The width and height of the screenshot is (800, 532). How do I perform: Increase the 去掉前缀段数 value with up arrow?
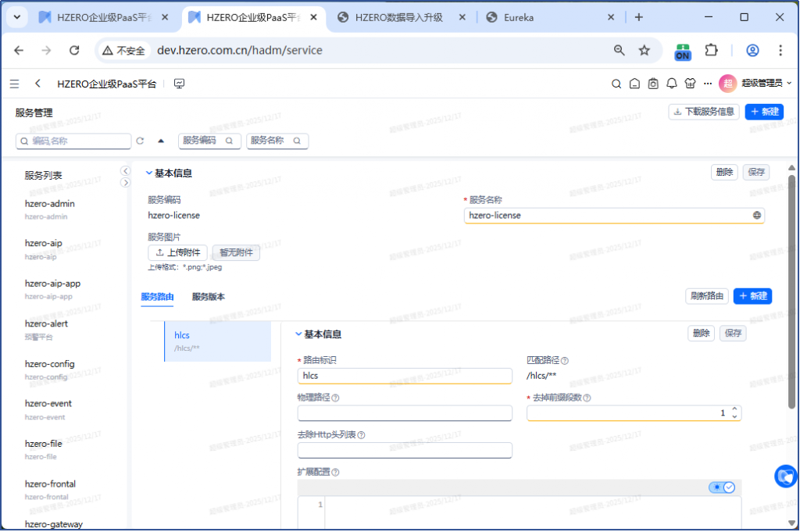click(734, 409)
